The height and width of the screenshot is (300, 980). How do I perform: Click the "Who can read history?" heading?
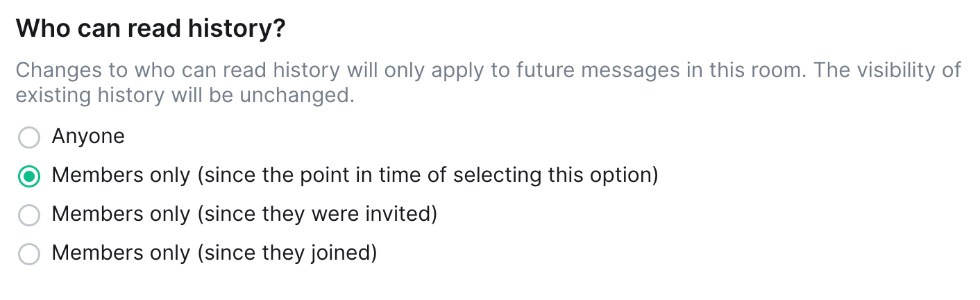click(151, 30)
